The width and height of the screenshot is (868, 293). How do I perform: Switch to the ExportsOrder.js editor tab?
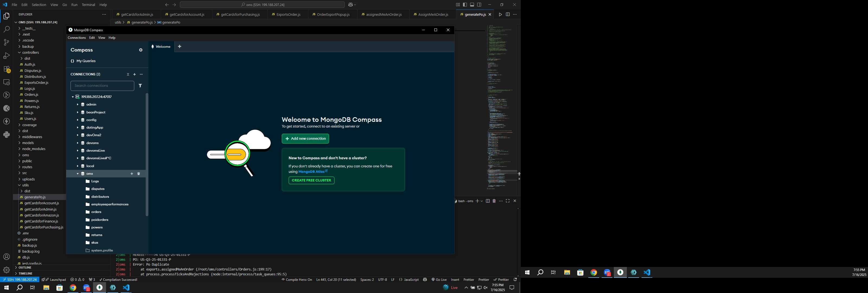(x=288, y=14)
